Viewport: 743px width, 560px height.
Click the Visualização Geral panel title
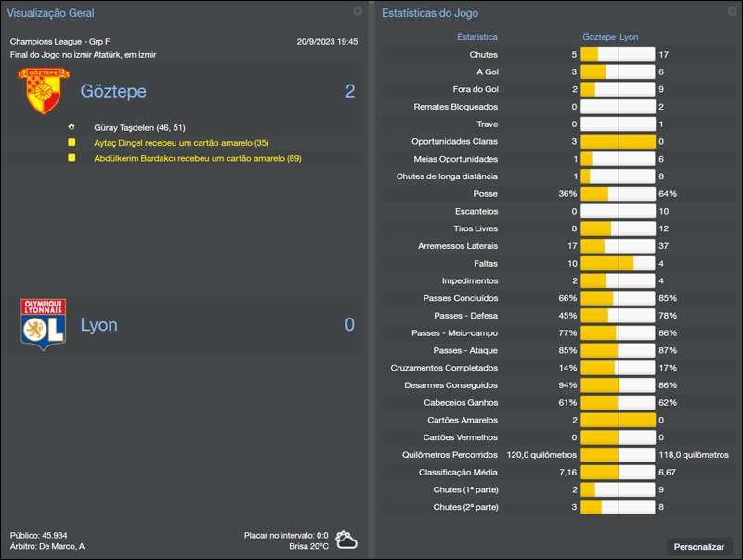(x=51, y=13)
